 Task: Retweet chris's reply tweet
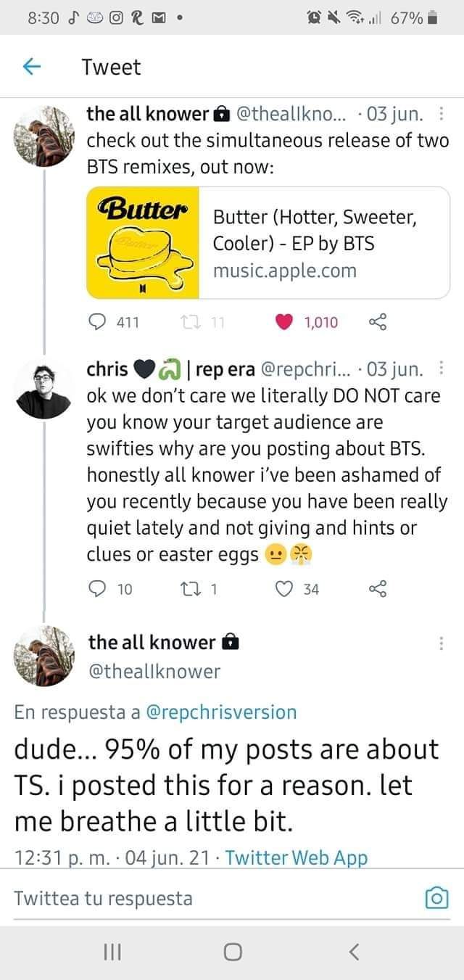click(x=187, y=590)
